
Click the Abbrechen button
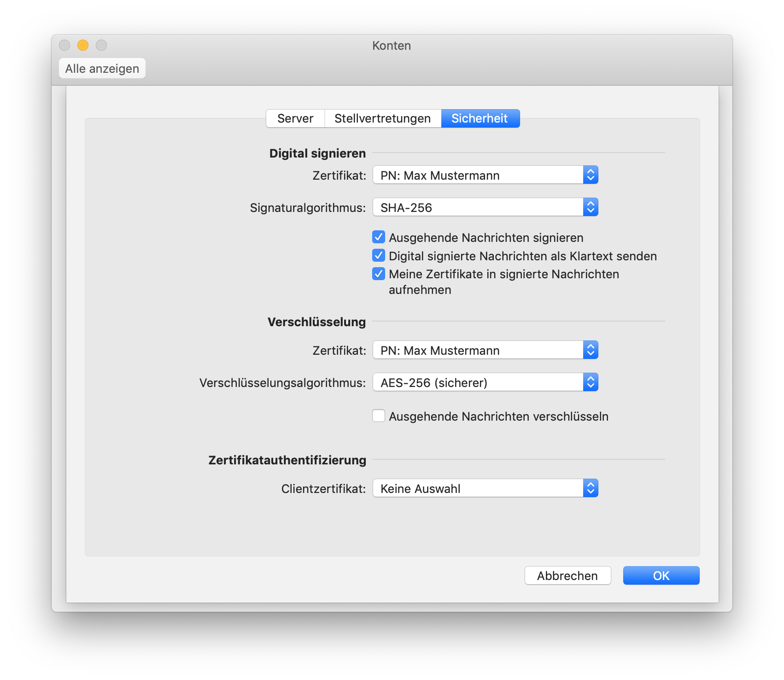click(x=568, y=575)
